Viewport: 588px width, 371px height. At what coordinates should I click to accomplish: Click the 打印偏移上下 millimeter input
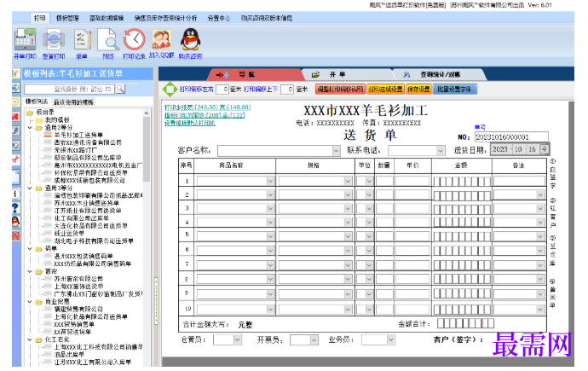(287, 90)
